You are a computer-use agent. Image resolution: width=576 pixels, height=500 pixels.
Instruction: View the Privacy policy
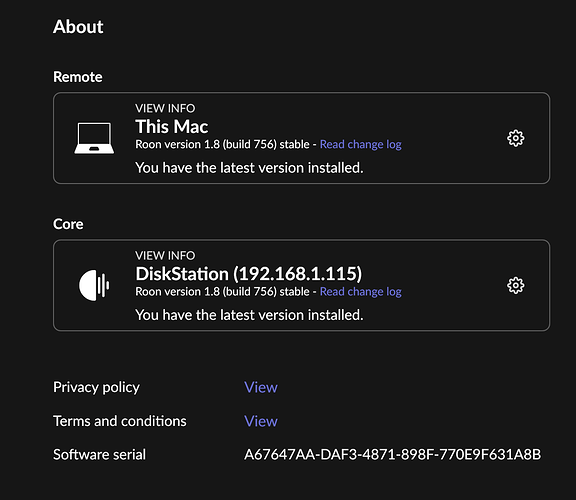pyautogui.click(x=261, y=387)
